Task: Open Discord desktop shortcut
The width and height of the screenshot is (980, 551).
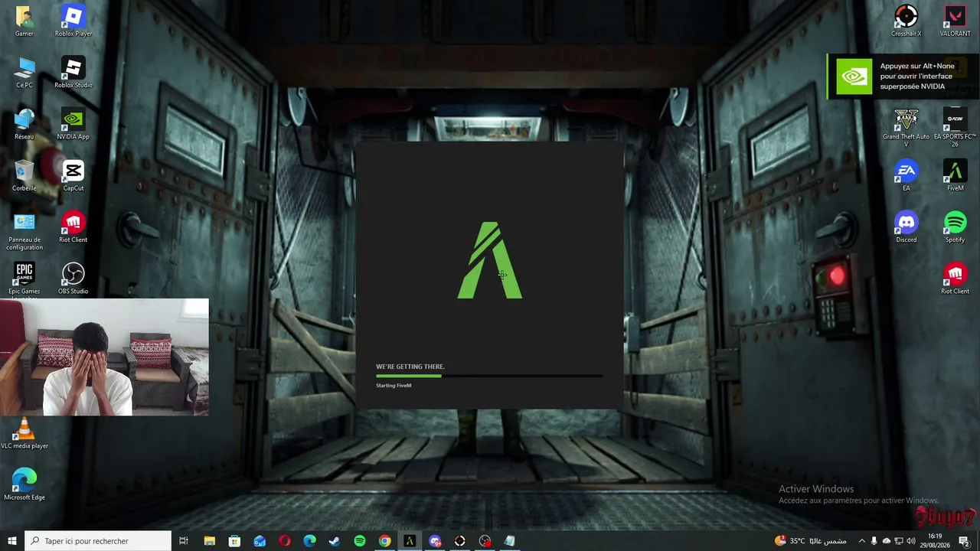Action: tap(906, 227)
